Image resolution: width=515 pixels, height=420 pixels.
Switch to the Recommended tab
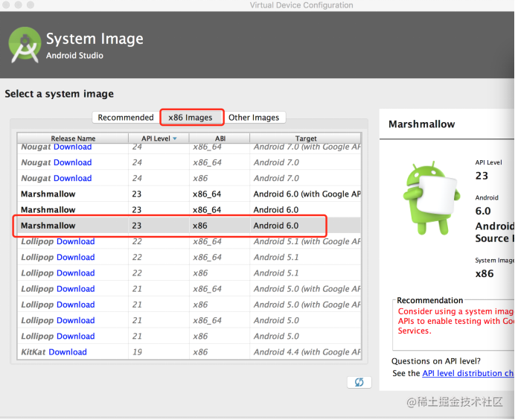126,118
